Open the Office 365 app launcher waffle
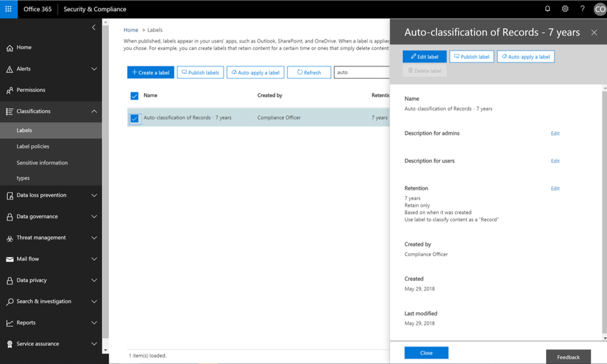The height and width of the screenshot is (364, 607). coord(9,9)
